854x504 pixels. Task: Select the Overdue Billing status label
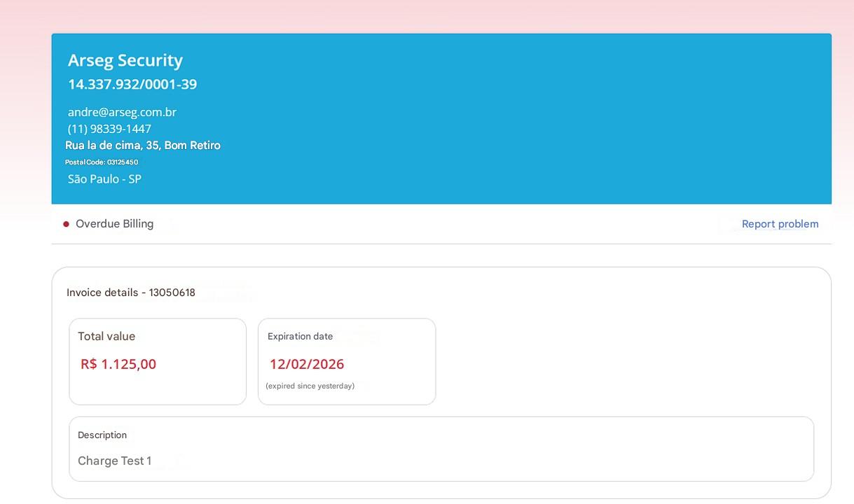(114, 224)
